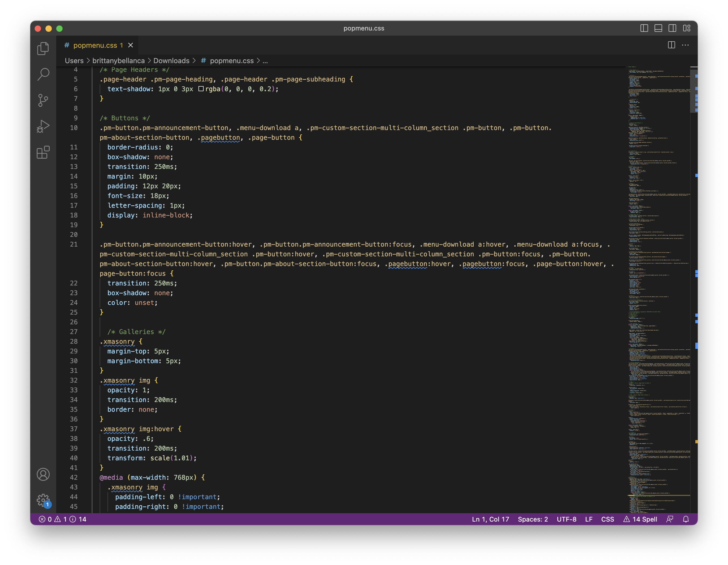Open the Run and Debug view
728x565 pixels.
43,126
